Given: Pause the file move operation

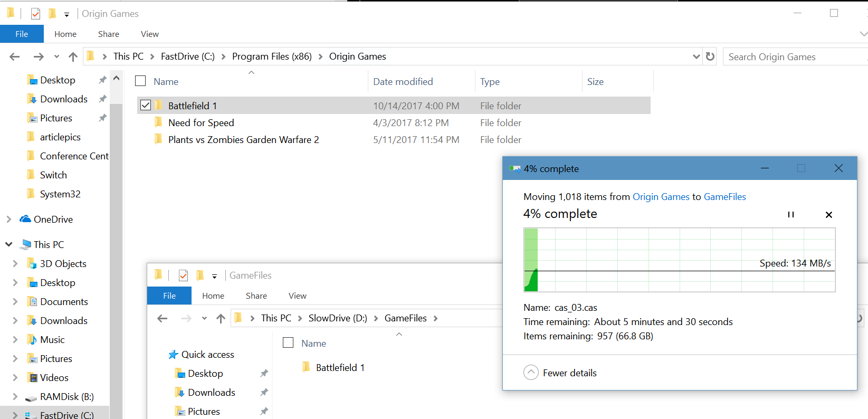Looking at the screenshot, I should [x=790, y=214].
